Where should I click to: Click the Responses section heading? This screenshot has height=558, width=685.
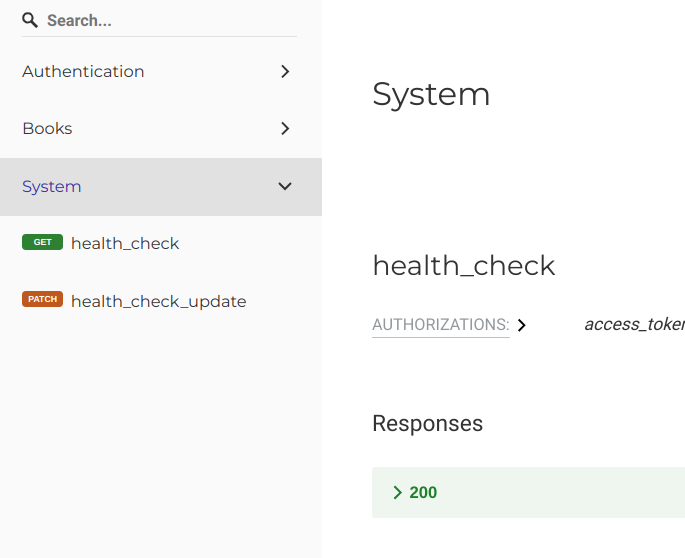point(428,423)
